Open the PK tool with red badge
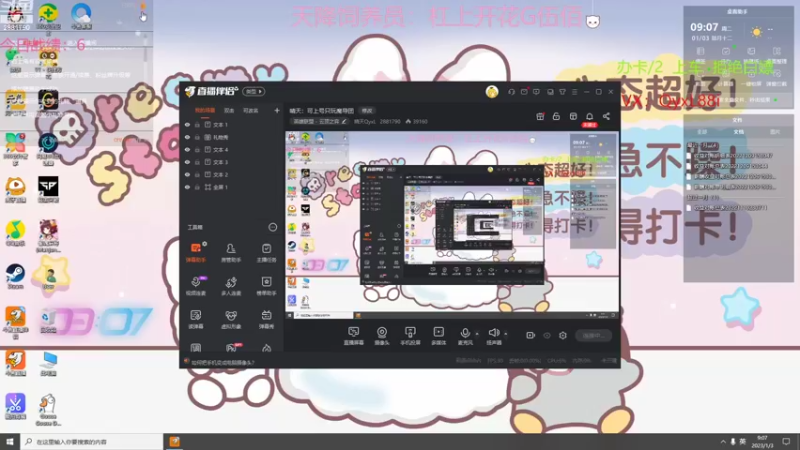This screenshot has width=800, height=450. click(232, 348)
